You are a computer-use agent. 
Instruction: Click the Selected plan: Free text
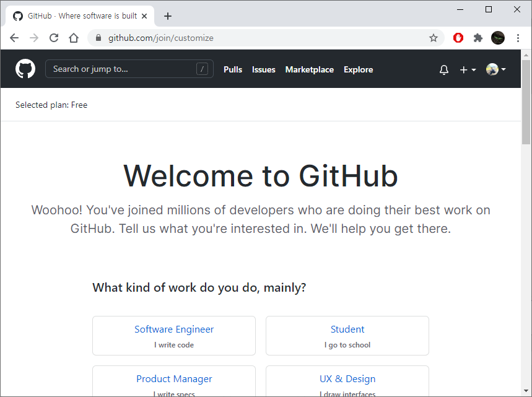pyautogui.click(x=51, y=105)
